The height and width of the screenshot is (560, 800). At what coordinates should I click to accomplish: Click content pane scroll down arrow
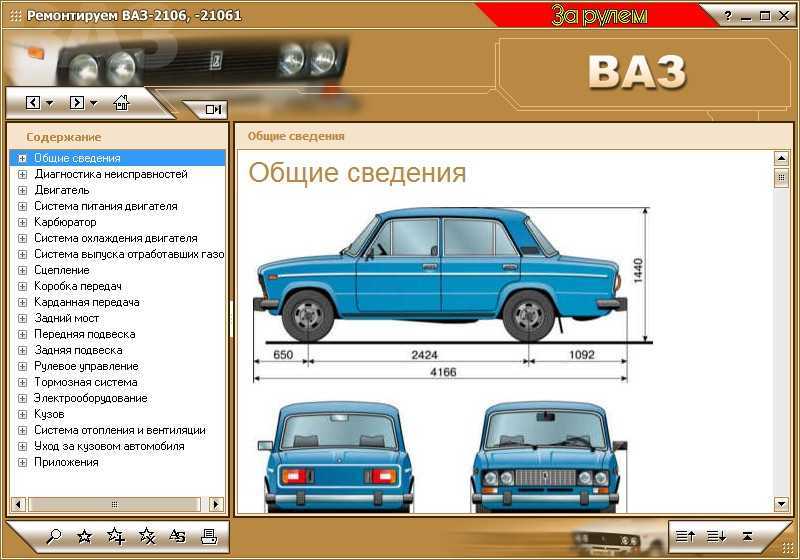pyautogui.click(x=781, y=504)
